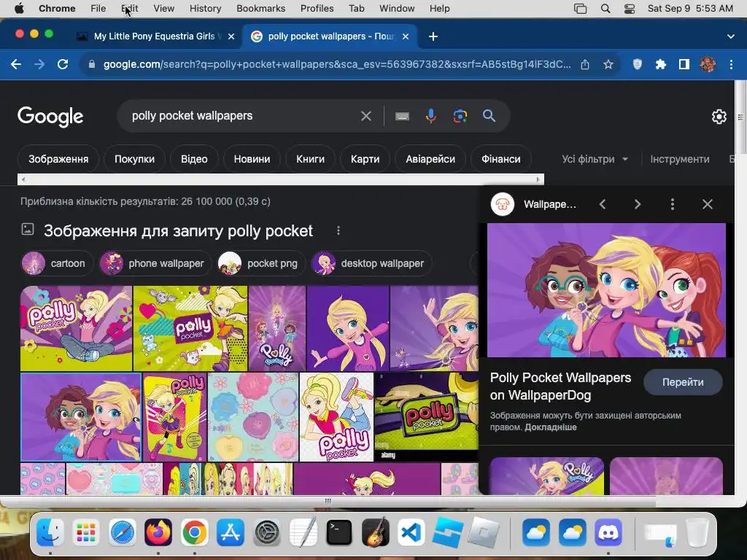747x560 pixels.
Task: Select the Книги search filter
Action: (x=310, y=159)
